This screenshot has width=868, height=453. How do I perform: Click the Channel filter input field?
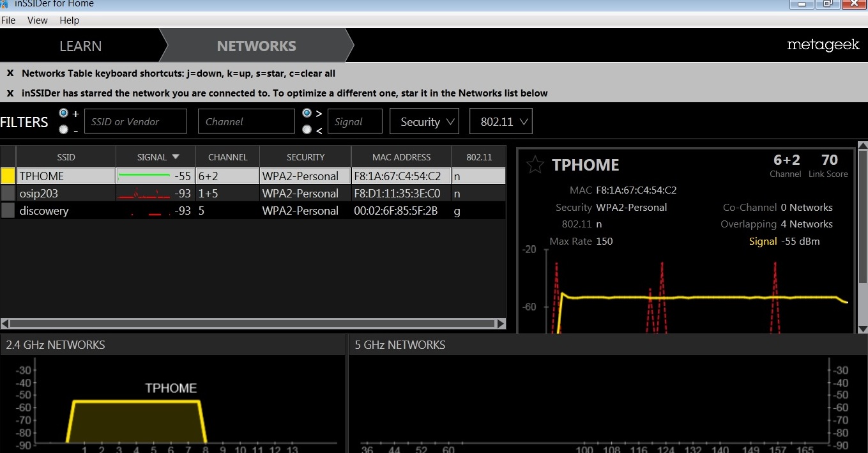coord(246,121)
